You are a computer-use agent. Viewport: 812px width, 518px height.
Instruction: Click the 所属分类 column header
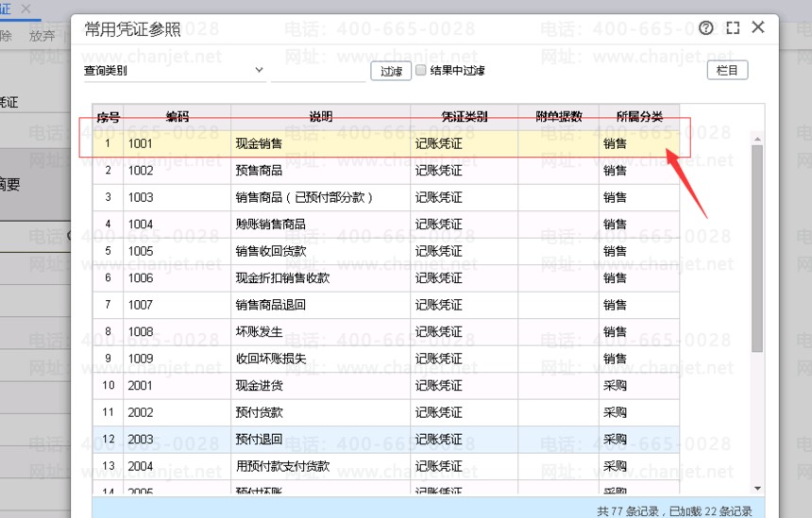tap(638, 117)
